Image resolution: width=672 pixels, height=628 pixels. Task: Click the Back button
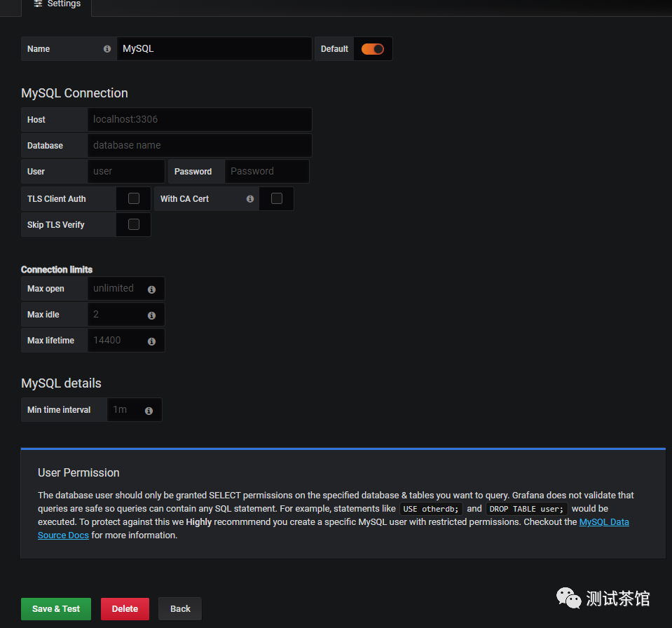[180, 608]
